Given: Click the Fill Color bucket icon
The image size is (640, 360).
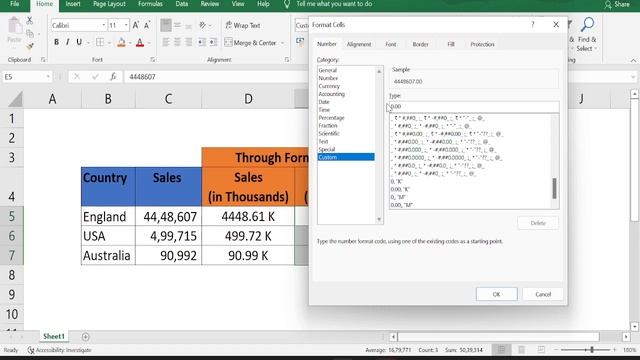Looking at the screenshot, I should 121,42.
